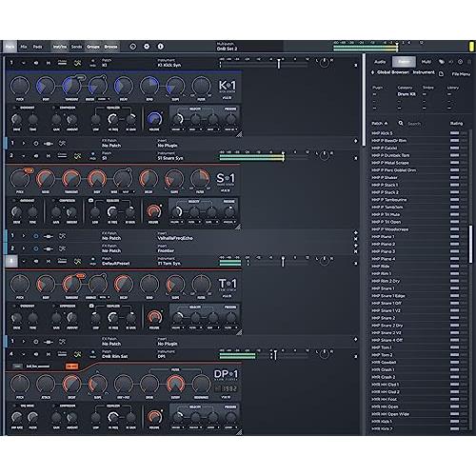Viewport: 476px width, 476px height.
Task: Click the info icon in the top toolbar
Action: point(161,47)
